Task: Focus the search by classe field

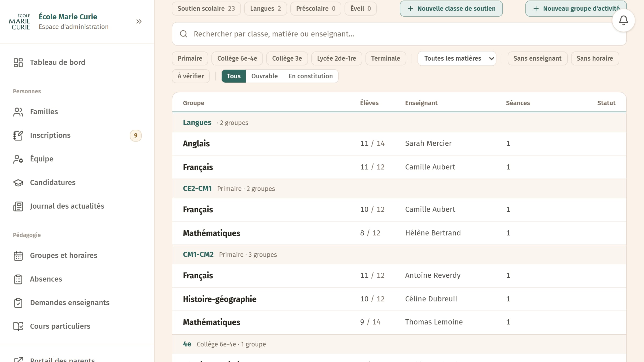Action: tap(399, 34)
